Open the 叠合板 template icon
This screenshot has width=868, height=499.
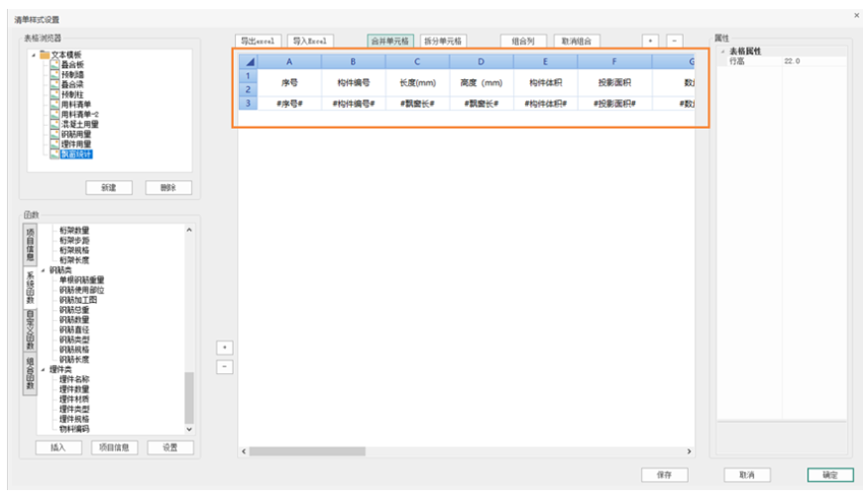[x=54, y=64]
